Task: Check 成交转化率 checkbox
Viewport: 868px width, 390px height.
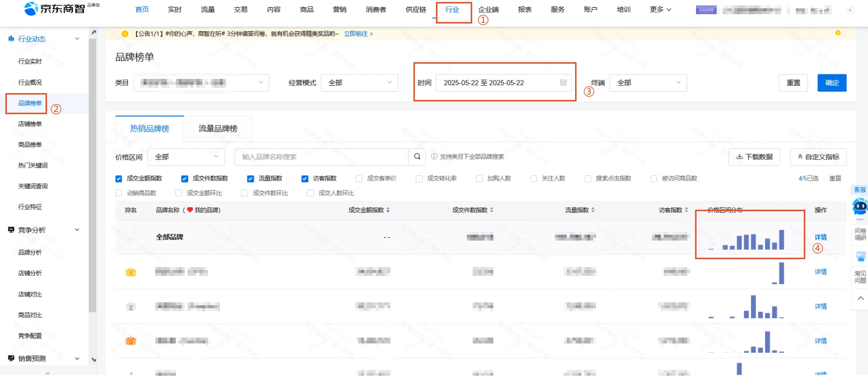Action: (419, 179)
